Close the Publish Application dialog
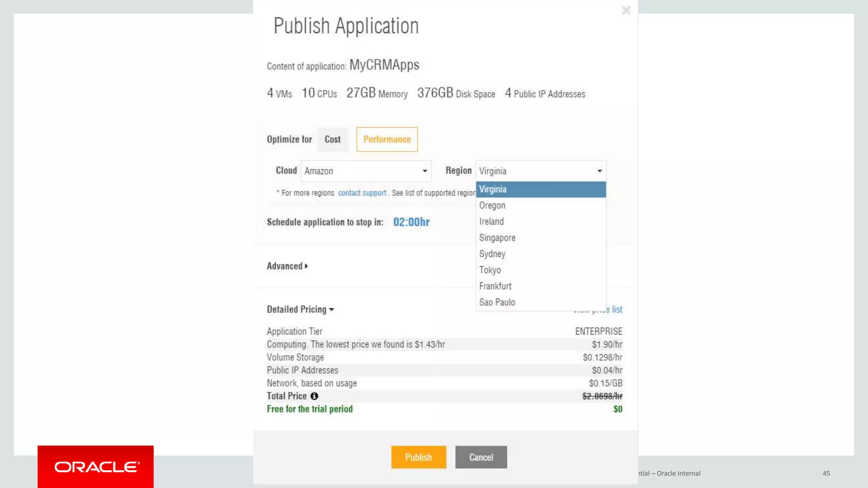 click(626, 10)
